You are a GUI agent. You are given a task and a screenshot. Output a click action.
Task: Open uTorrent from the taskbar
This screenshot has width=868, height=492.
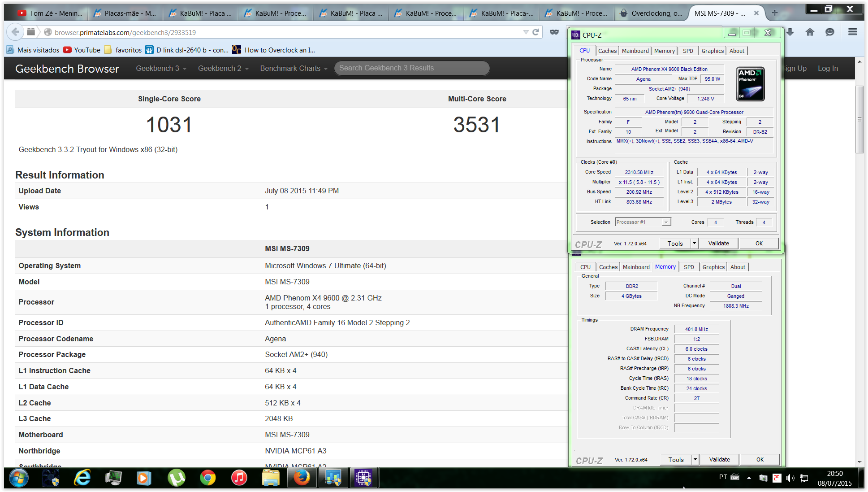pos(176,478)
